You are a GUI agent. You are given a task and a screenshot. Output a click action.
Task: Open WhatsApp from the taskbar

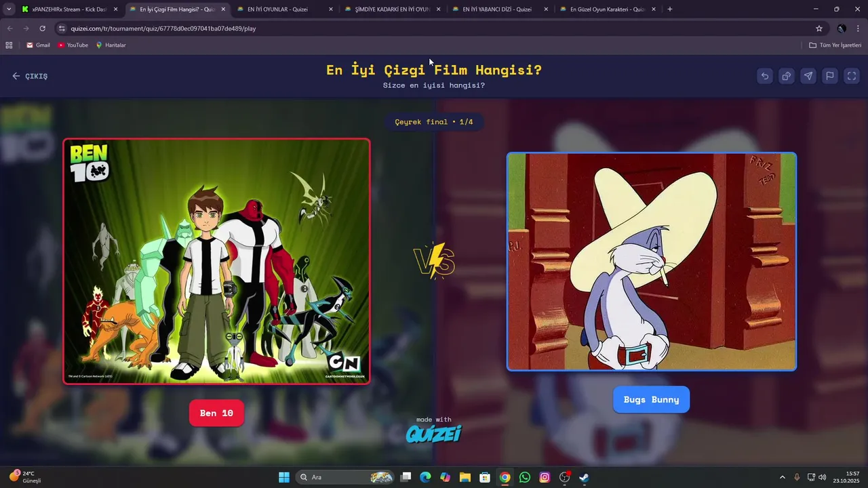pyautogui.click(x=525, y=477)
